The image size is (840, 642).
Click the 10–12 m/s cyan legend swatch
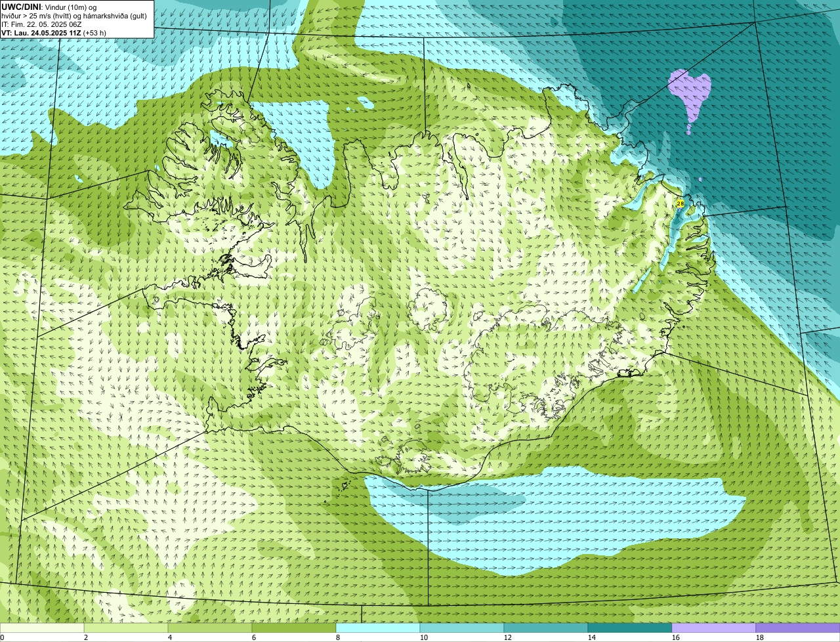coord(462,628)
